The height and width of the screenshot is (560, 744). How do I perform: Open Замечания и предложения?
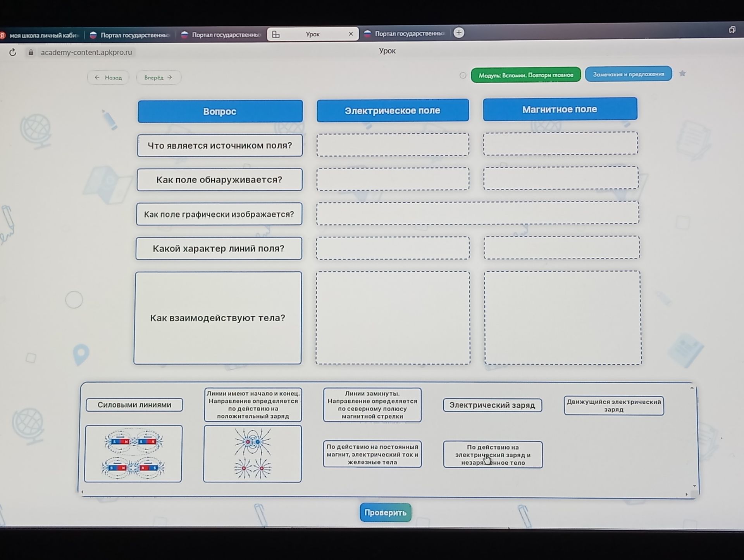pyautogui.click(x=628, y=74)
